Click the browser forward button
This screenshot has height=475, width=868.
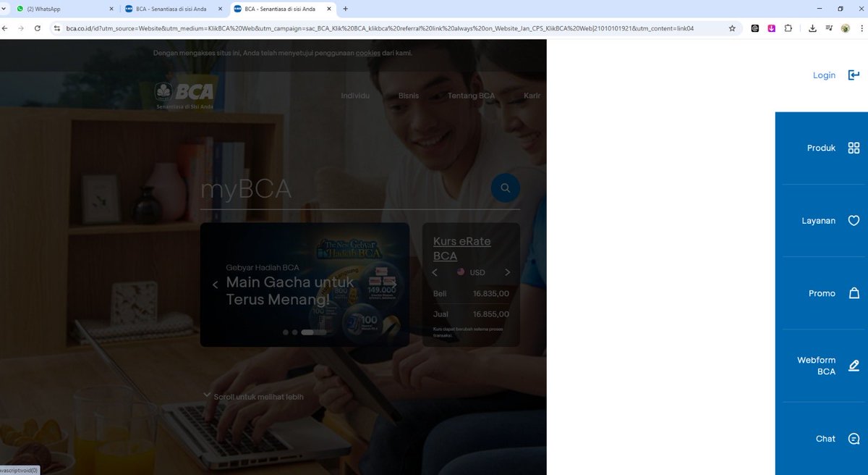coord(20,28)
